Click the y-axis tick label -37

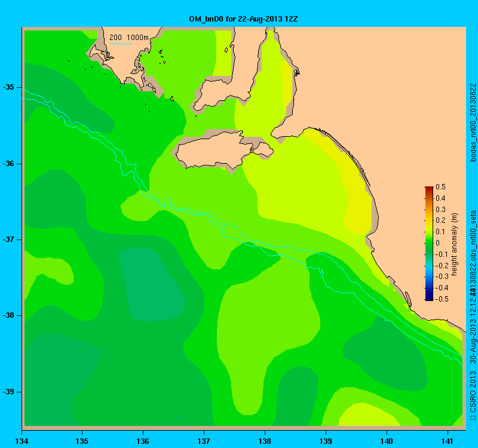pos(8,240)
